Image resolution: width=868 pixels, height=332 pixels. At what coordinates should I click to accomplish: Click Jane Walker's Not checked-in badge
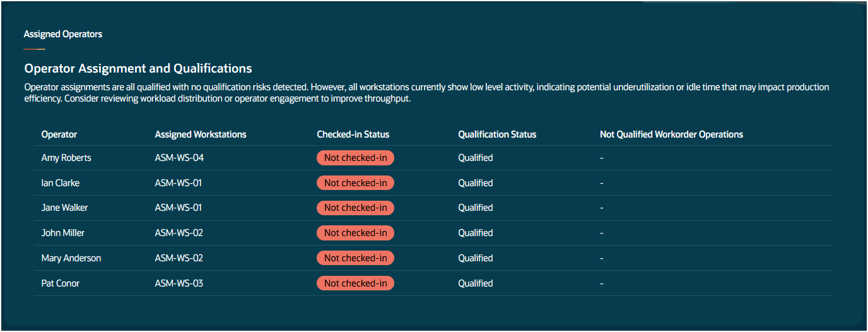(x=355, y=208)
